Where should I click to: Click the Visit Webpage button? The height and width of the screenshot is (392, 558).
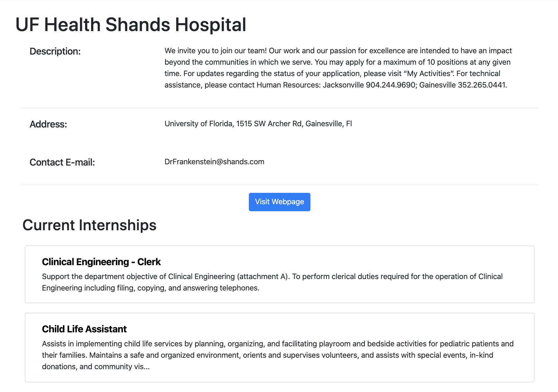pyautogui.click(x=279, y=202)
